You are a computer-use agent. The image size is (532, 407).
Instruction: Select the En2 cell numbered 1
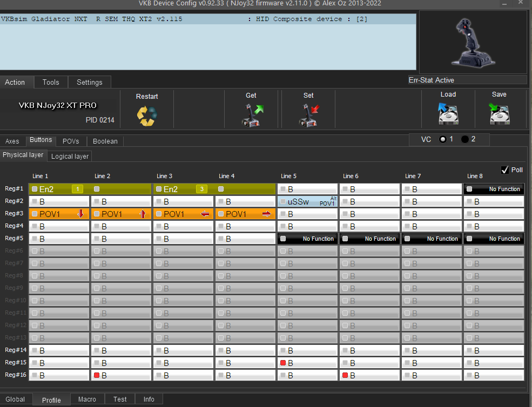pyautogui.click(x=59, y=189)
